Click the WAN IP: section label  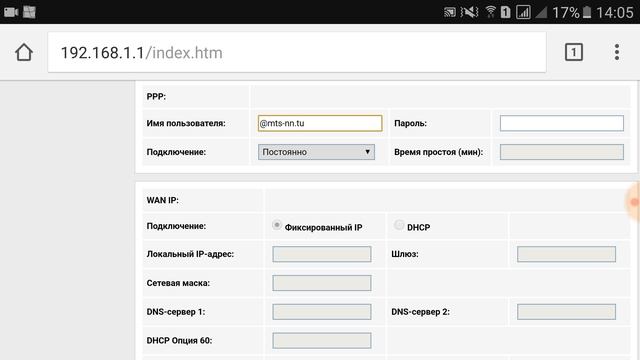(162, 200)
